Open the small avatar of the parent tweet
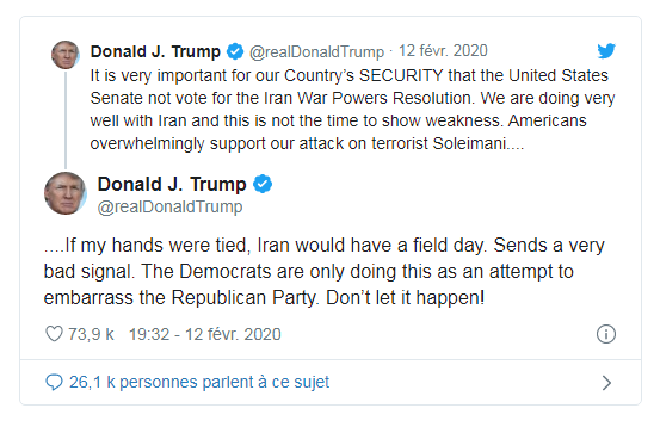Screen dimensions: 660x433 (x=65, y=55)
